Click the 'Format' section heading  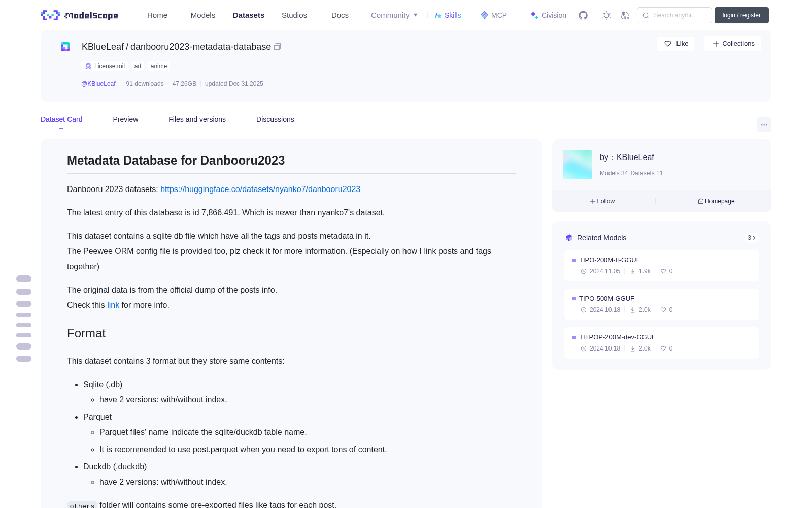(x=86, y=333)
